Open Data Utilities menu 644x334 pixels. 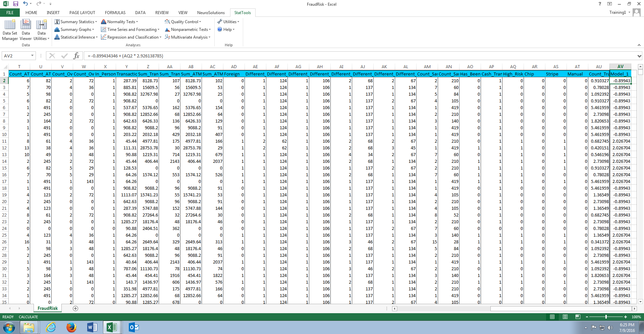[42, 30]
